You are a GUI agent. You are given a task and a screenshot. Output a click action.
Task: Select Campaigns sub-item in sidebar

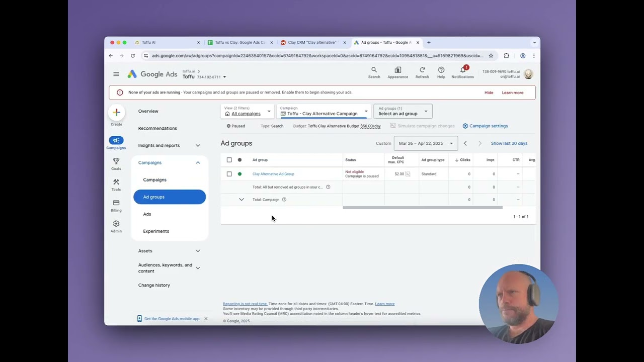coord(154,179)
